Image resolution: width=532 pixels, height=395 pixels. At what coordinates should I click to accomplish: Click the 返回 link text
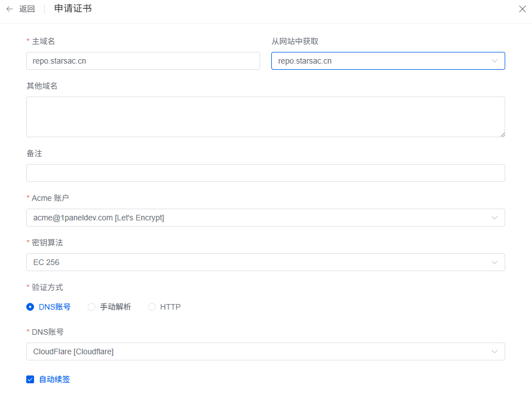coord(27,9)
